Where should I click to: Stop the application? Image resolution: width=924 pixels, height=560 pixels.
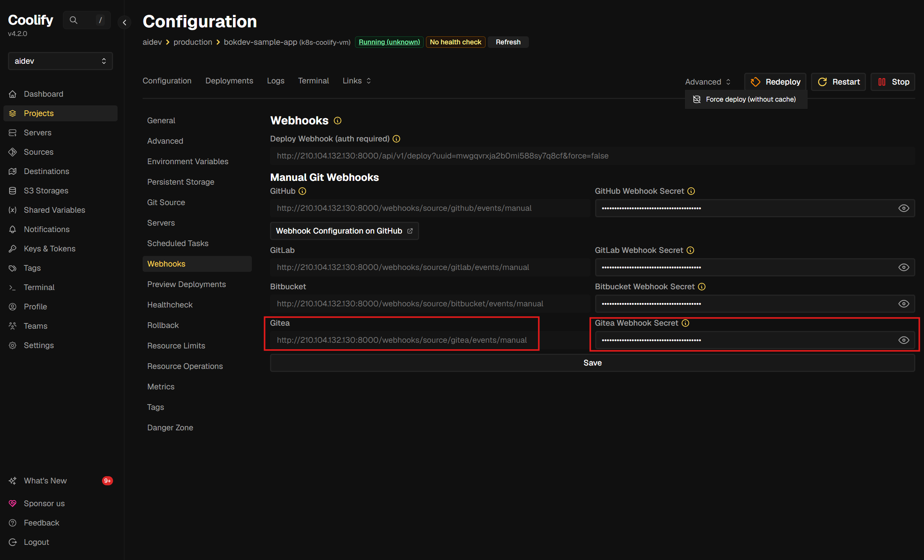coord(893,82)
